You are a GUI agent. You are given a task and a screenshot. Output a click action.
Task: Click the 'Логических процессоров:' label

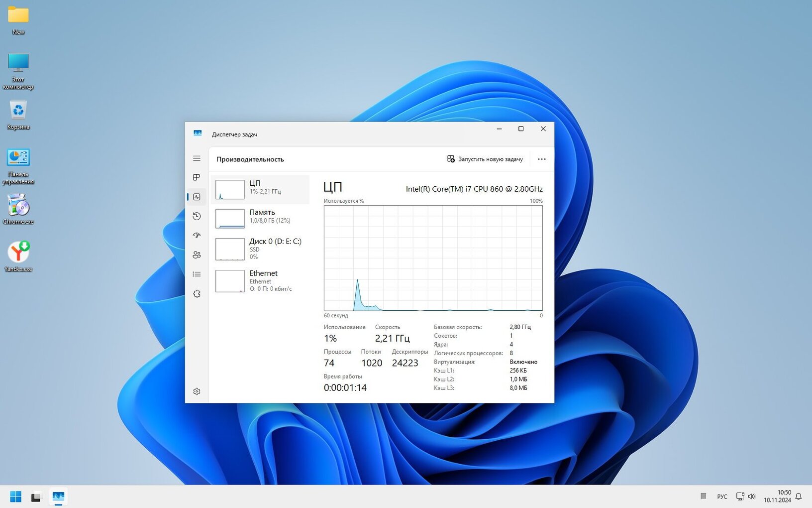coord(468,353)
